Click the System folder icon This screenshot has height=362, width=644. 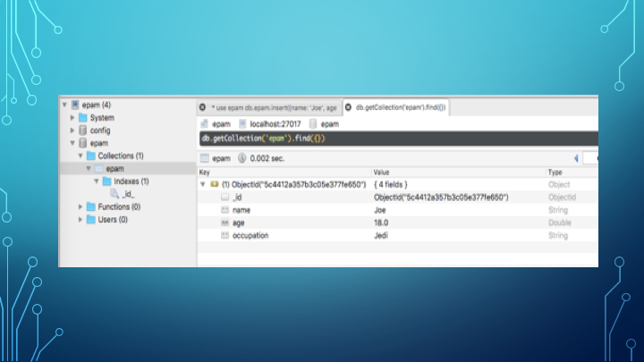83,118
